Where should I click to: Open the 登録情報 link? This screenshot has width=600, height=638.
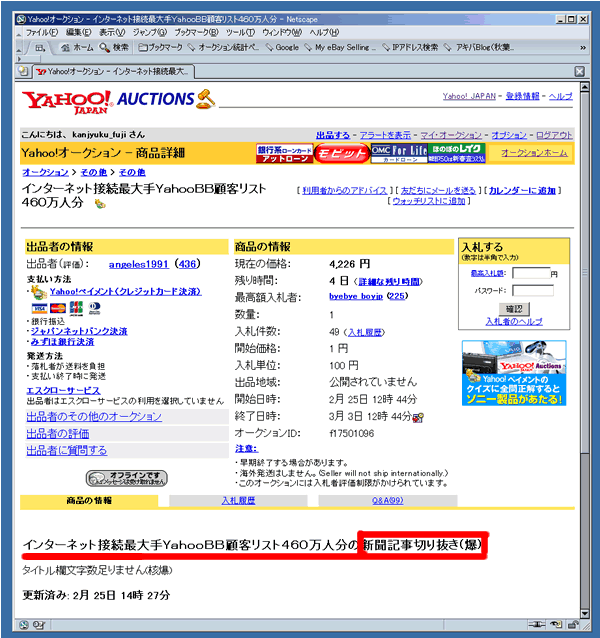(522, 96)
